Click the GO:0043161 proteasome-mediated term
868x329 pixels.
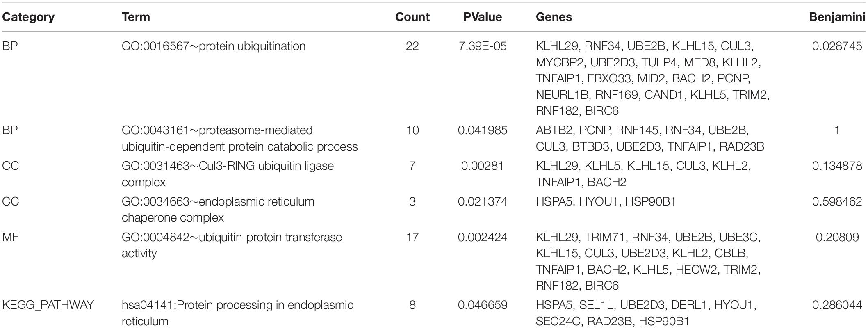(240, 138)
